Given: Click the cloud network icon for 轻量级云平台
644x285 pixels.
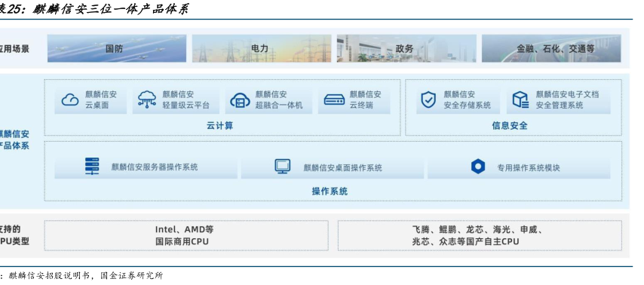Looking at the screenshot, I should pyautogui.click(x=146, y=99).
